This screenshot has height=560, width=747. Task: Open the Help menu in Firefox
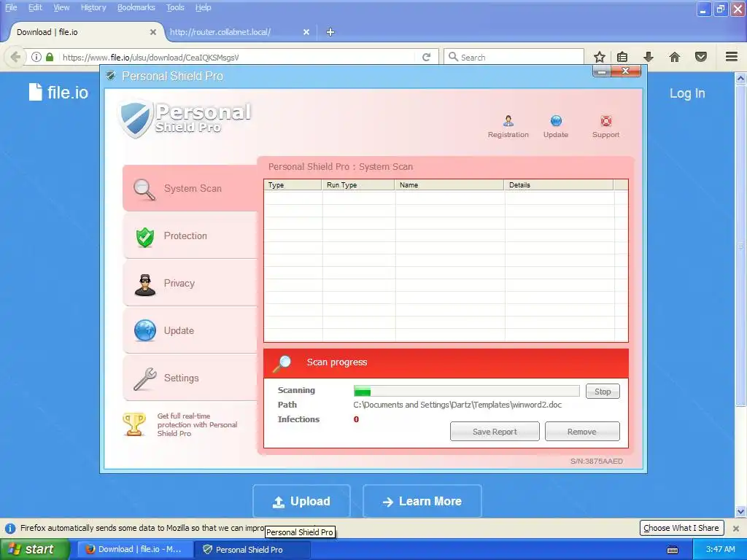pos(203,7)
